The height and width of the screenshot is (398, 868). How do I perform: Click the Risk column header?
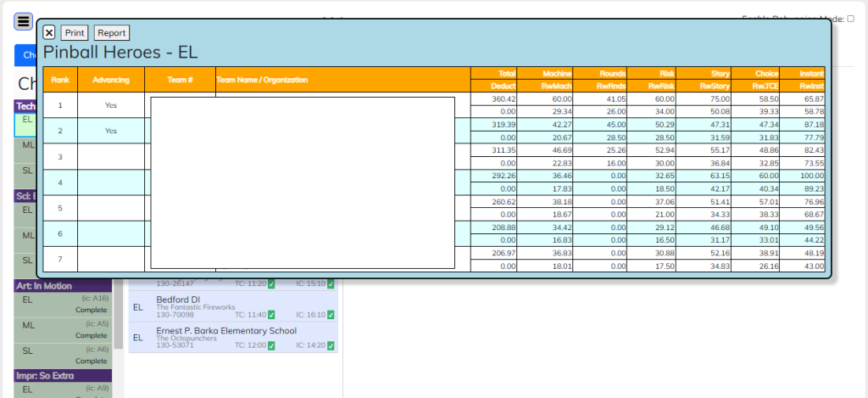pyautogui.click(x=652, y=73)
